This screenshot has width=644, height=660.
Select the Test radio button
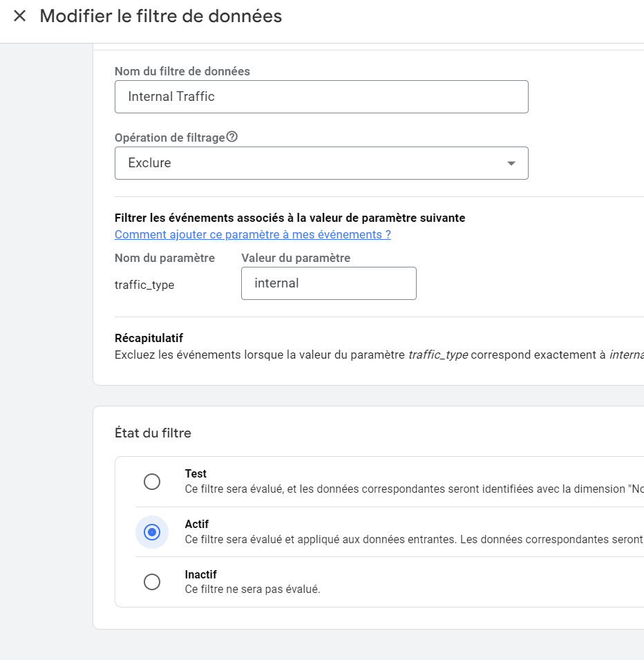pos(152,482)
